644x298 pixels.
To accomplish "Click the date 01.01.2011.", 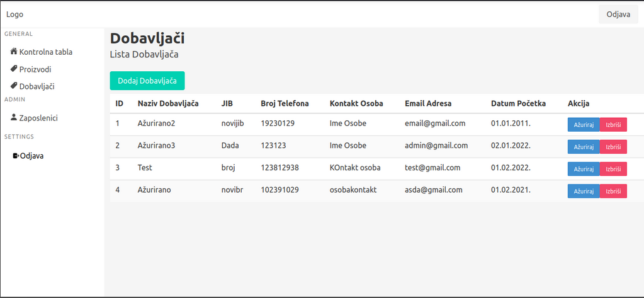I will [x=511, y=123].
